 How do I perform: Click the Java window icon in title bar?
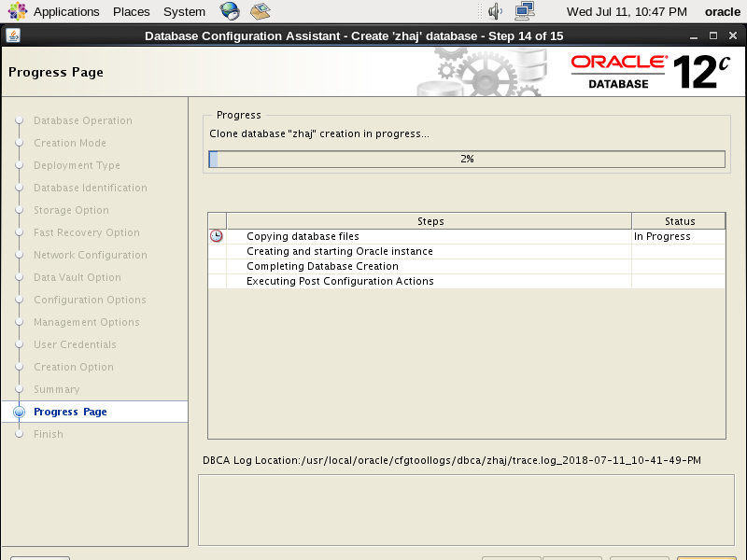tap(13, 35)
